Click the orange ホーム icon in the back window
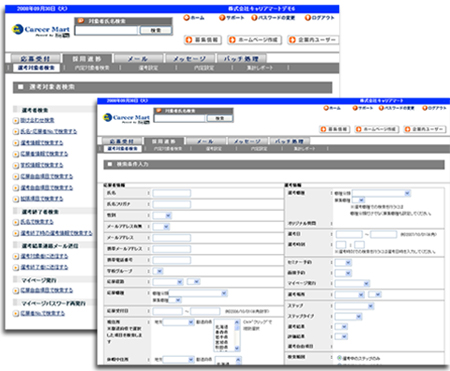The width and height of the screenshot is (450, 371). [x=186, y=18]
